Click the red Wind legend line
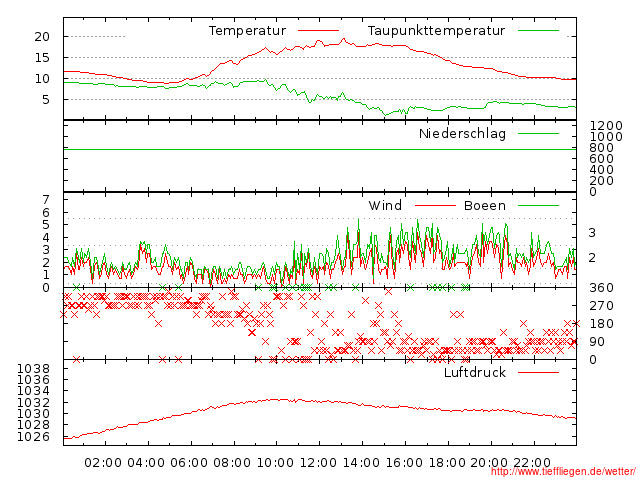Screen dimensions: 640x480 pyautogui.click(x=435, y=206)
